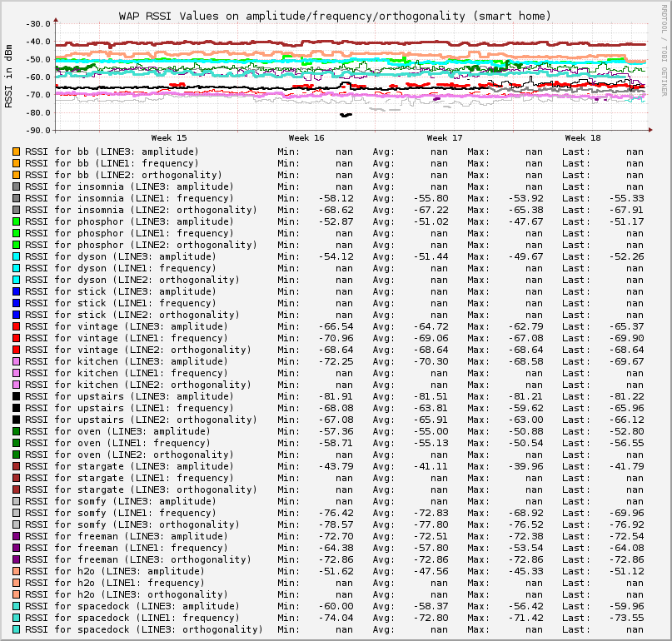The image size is (672, 641).
Task: Click the light gray swatch for somfy frequency
Action: (17, 513)
